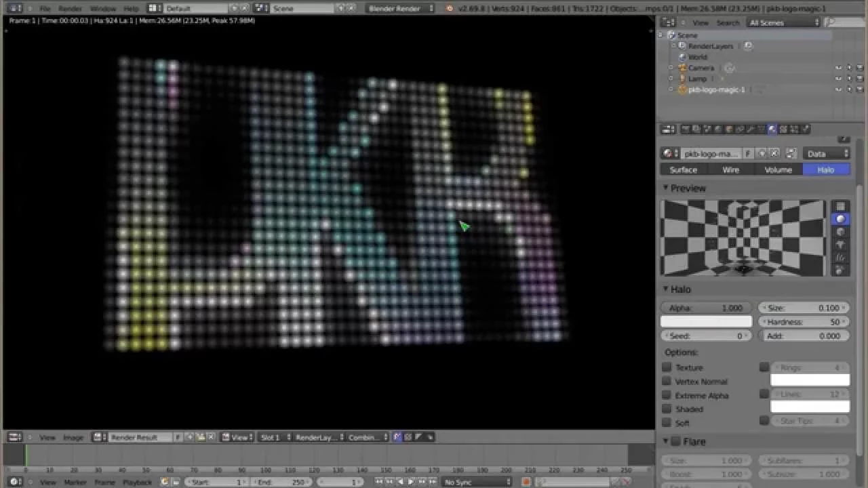Jump to timeline start frame
Screen dimensions: 868x488
click(380, 482)
